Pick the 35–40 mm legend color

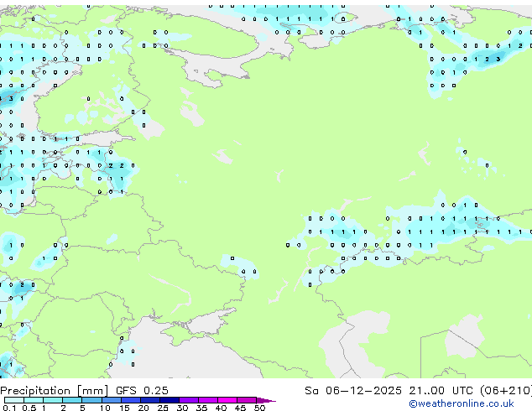tap(207, 400)
